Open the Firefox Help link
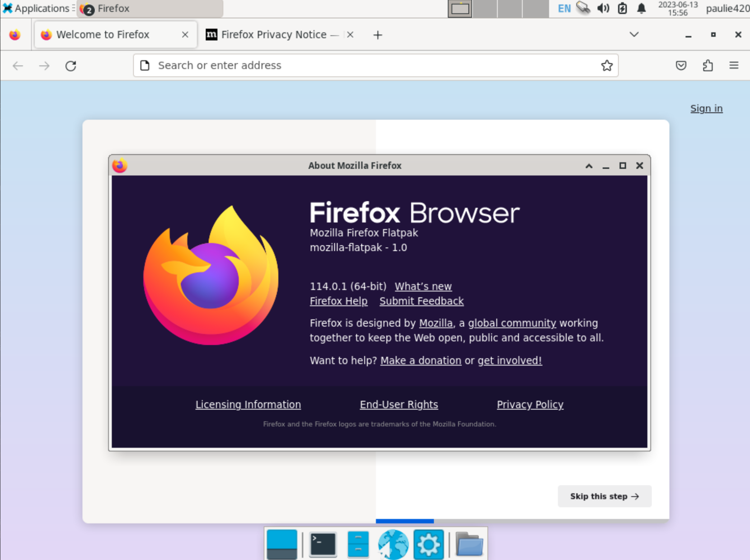The width and height of the screenshot is (750, 560). click(x=338, y=301)
